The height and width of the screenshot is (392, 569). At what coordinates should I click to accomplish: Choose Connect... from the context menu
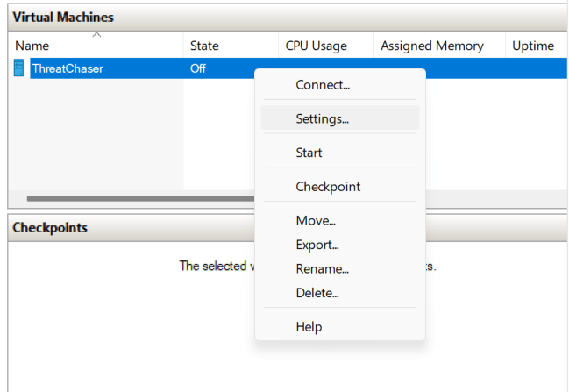(323, 85)
